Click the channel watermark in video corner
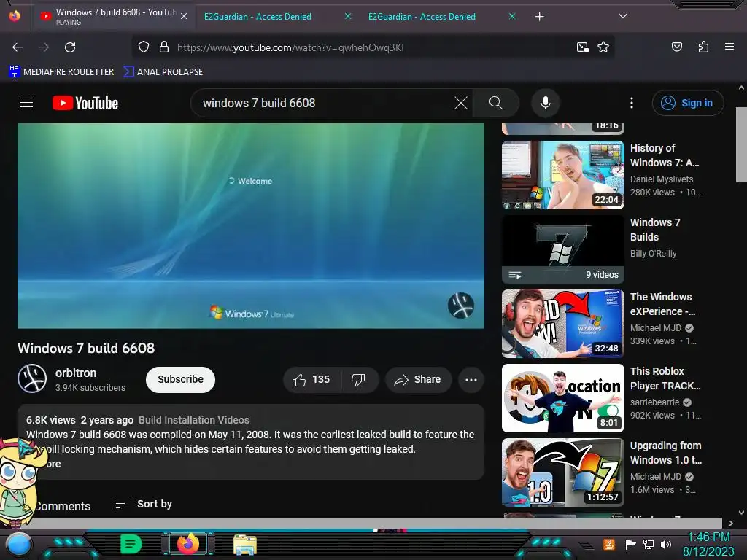Image resolution: width=747 pixels, height=560 pixels. coord(461,306)
